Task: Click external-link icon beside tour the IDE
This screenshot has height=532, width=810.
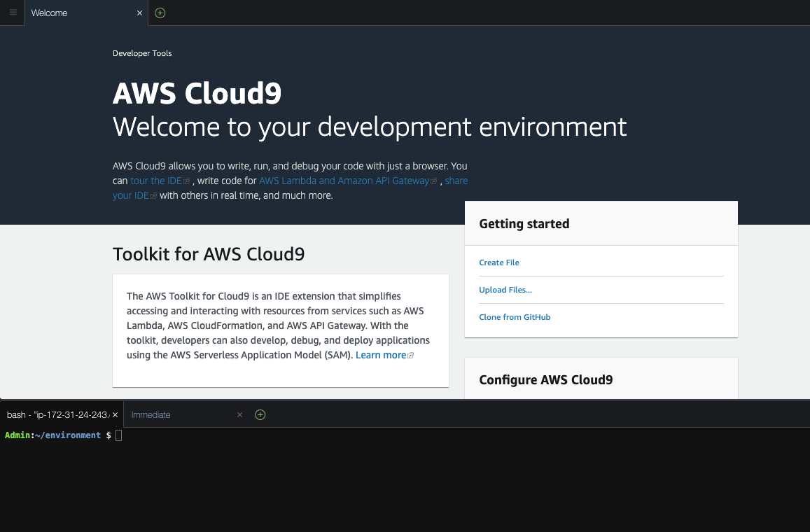Action: point(186,181)
